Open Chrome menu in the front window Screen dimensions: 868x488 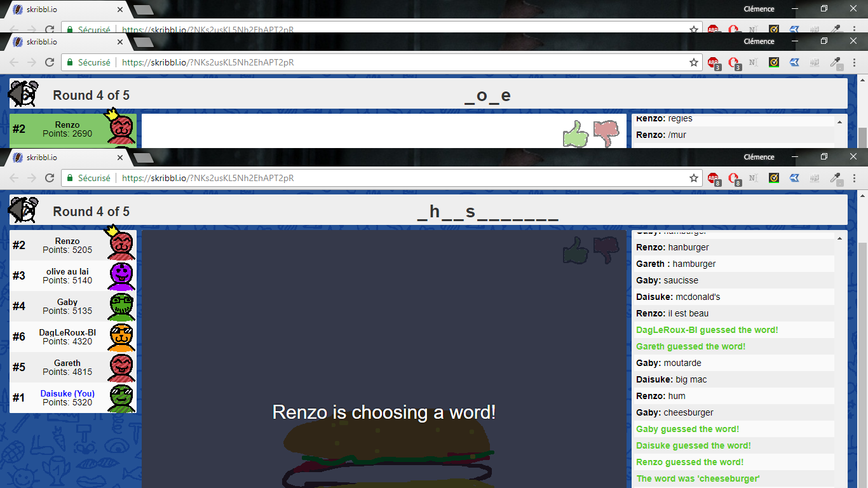pos(853,179)
